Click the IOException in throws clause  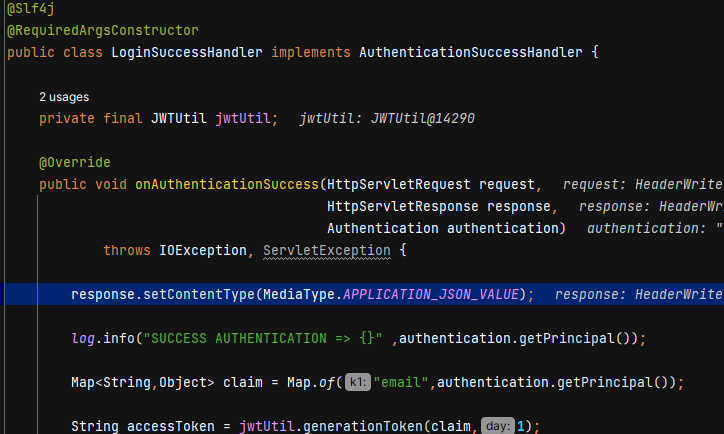pos(203,250)
